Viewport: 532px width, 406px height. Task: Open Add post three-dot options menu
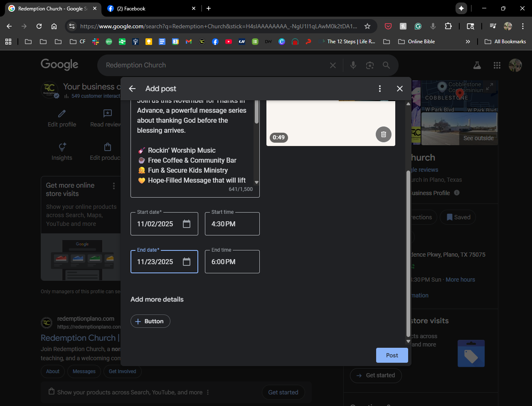[379, 89]
